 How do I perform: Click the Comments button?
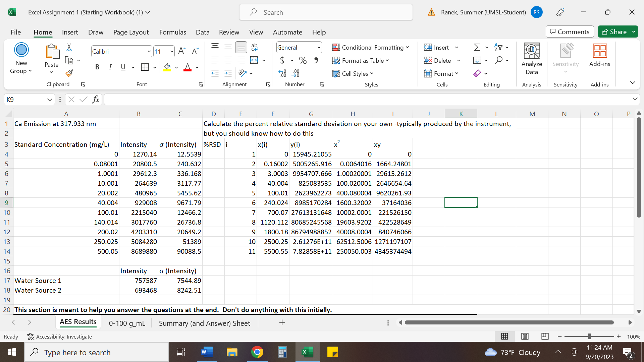[x=569, y=32]
